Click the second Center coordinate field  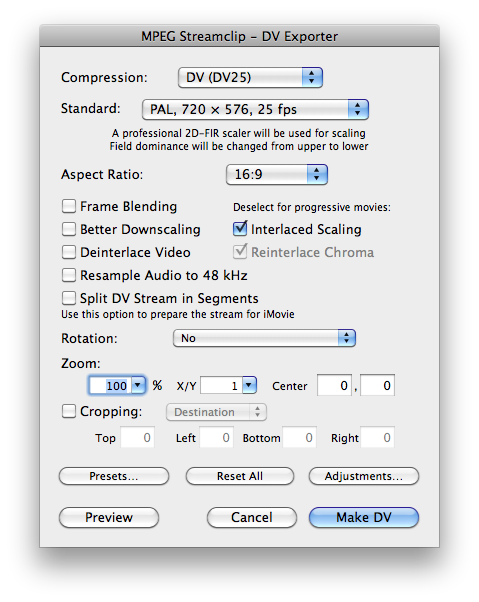coord(377,385)
